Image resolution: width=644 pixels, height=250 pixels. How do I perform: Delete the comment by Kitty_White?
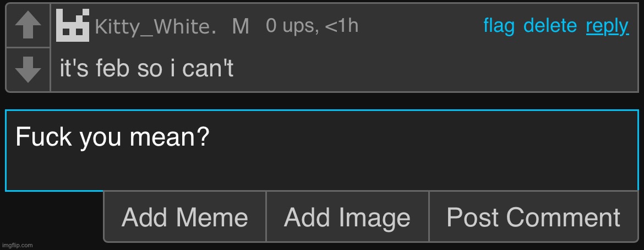(x=550, y=25)
